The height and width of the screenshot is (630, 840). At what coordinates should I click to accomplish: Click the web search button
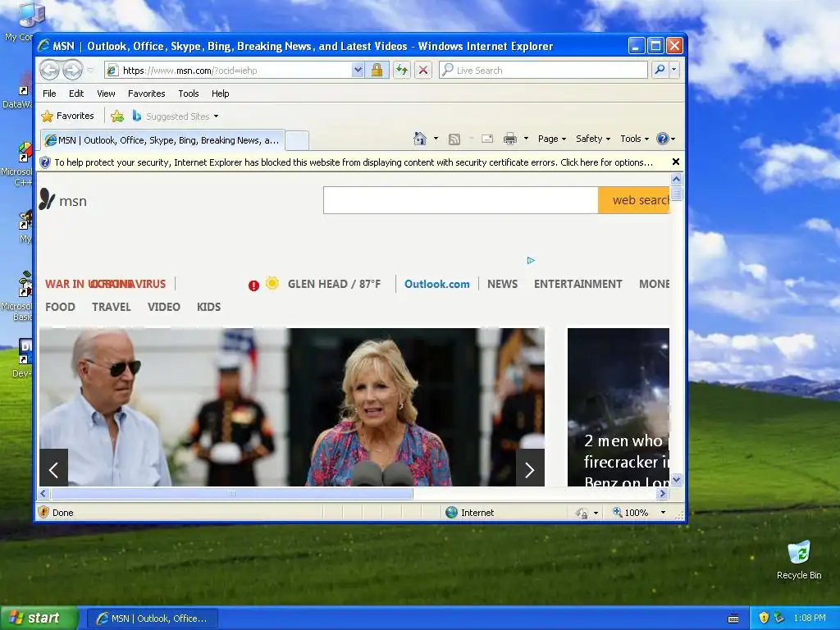coord(634,200)
